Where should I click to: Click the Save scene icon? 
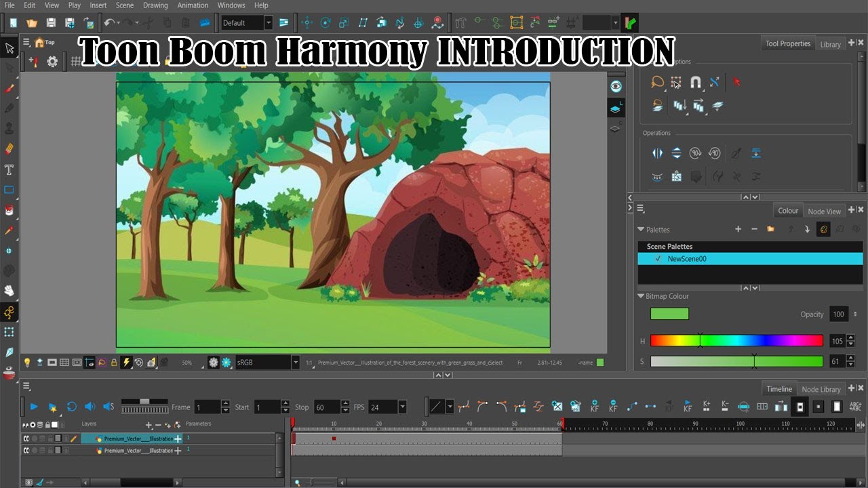tap(50, 22)
